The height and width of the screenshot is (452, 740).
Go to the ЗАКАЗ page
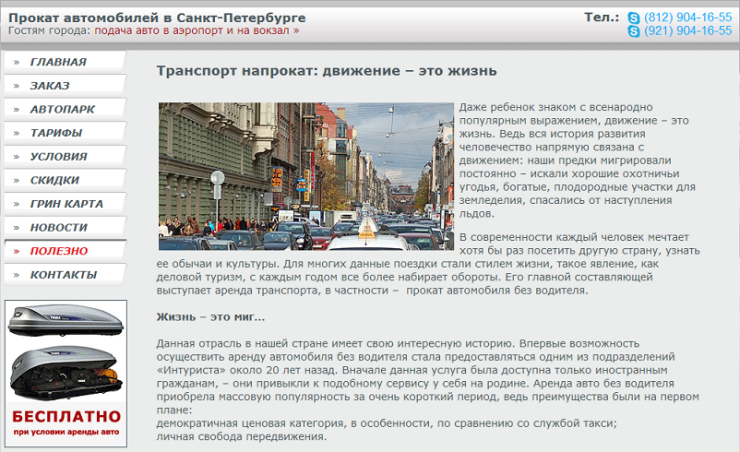tap(65, 85)
